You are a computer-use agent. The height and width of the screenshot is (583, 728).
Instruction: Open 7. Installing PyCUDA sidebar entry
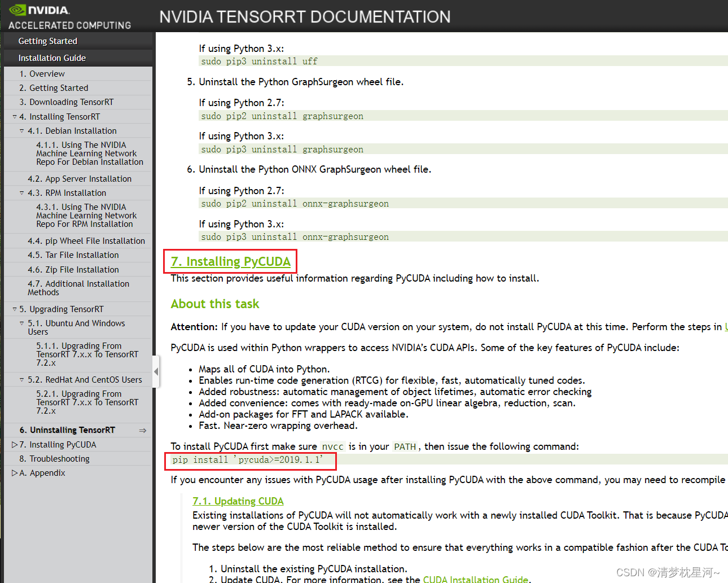58,445
